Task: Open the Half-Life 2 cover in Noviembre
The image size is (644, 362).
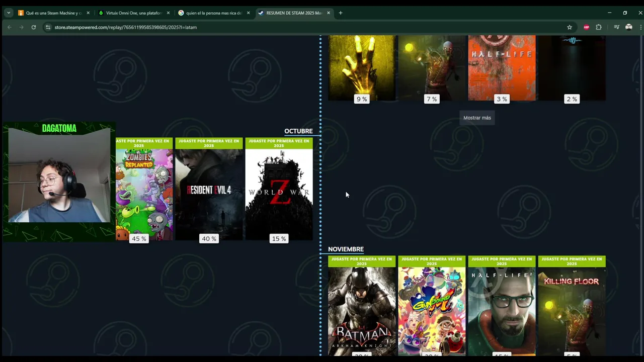Action: [502, 311]
